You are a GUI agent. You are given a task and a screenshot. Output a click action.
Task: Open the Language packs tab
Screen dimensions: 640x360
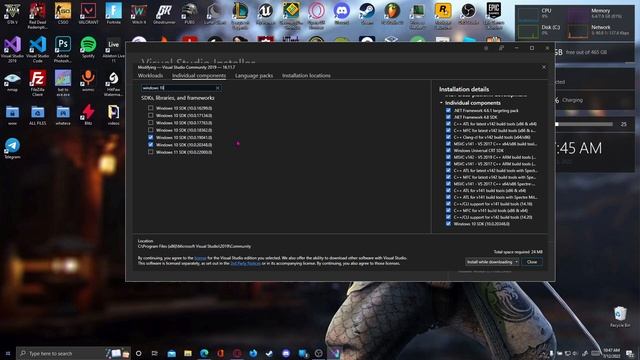(x=254, y=76)
